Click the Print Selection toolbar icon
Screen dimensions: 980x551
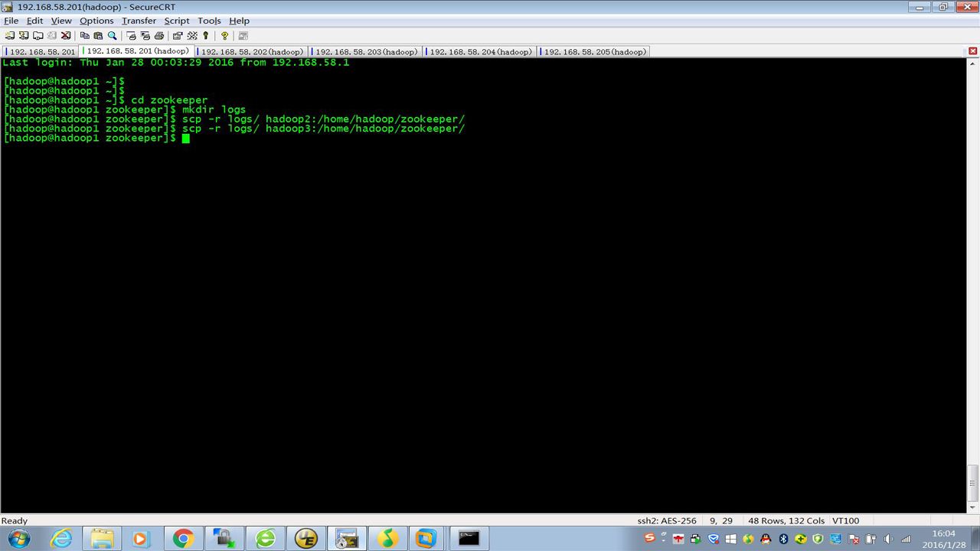coord(145,35)
